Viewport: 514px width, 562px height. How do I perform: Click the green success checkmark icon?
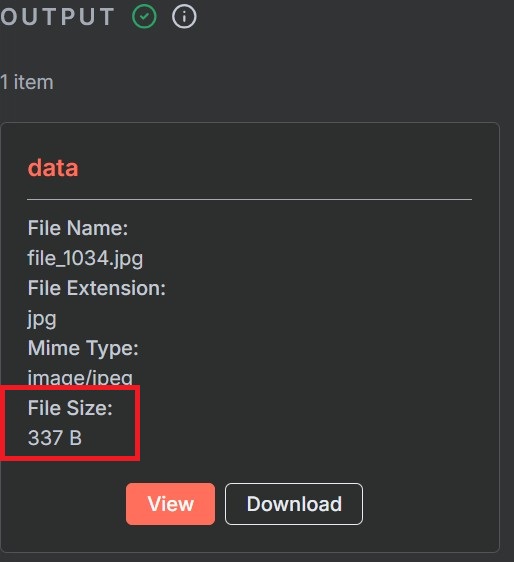pos(144,16)
